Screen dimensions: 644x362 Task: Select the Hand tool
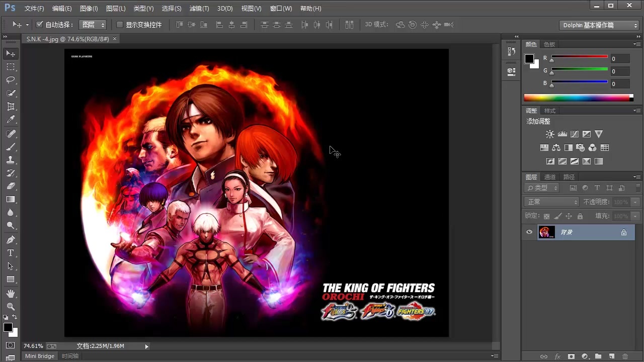pos(11,294)
